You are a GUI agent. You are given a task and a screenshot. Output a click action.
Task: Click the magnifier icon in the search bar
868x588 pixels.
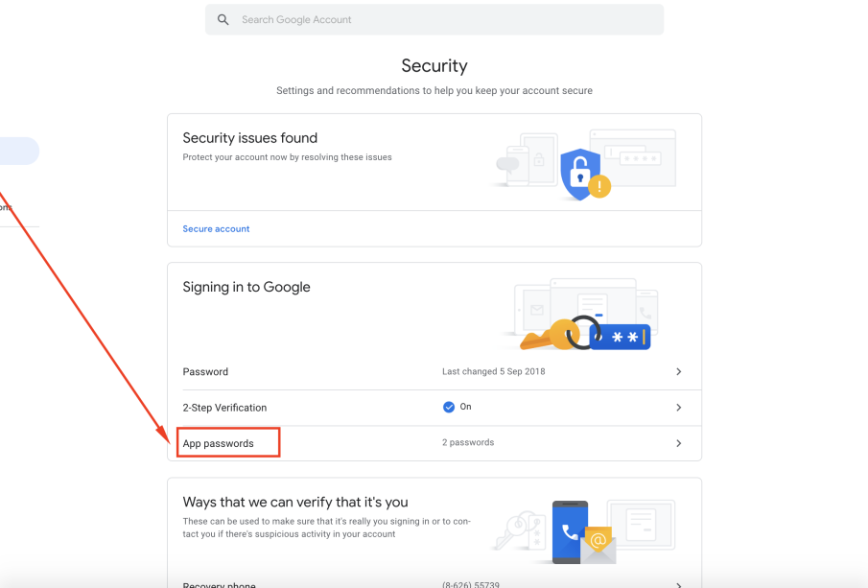(223, 19)
